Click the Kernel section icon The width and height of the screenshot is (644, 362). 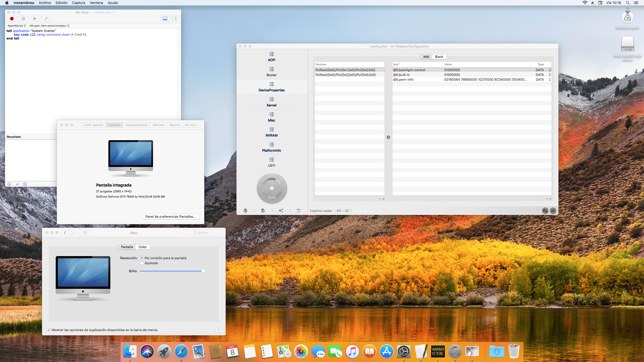(272, 100)
